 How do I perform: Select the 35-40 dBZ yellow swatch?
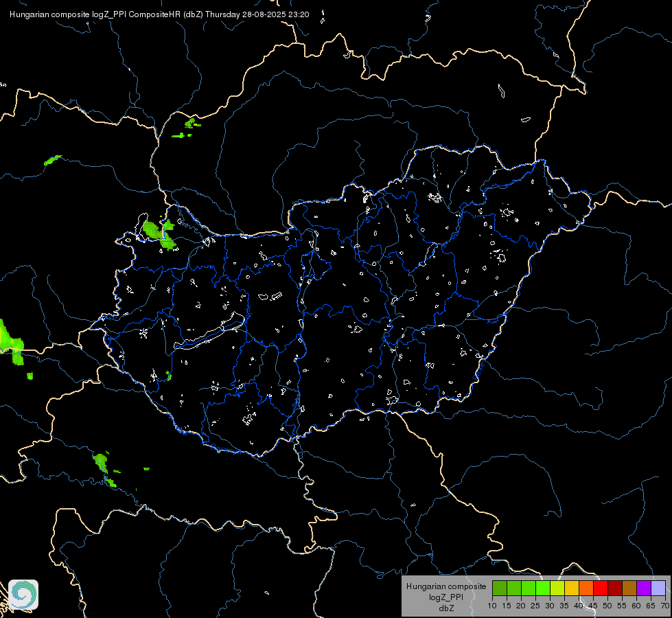[572, 588]
